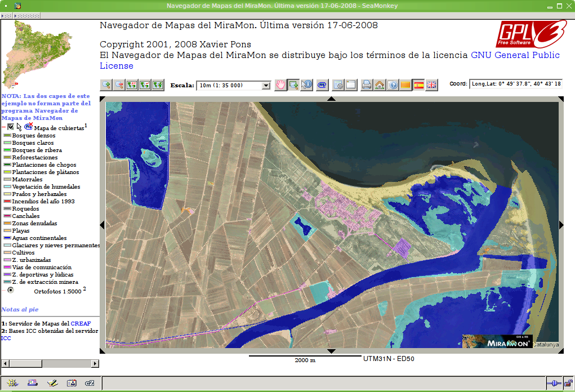Click the Bosques densos color swatch
The width and height of the screenshot is (575, 392).
(x=7, y=136)
